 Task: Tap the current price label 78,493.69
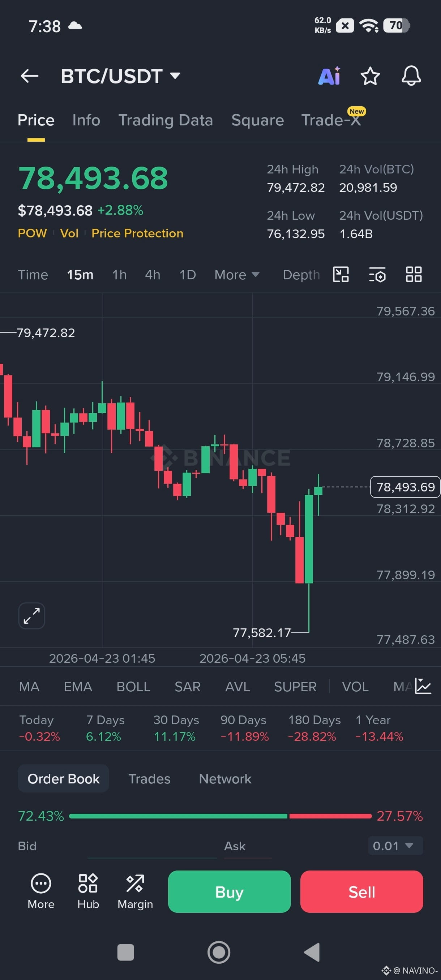coord(405,487)
